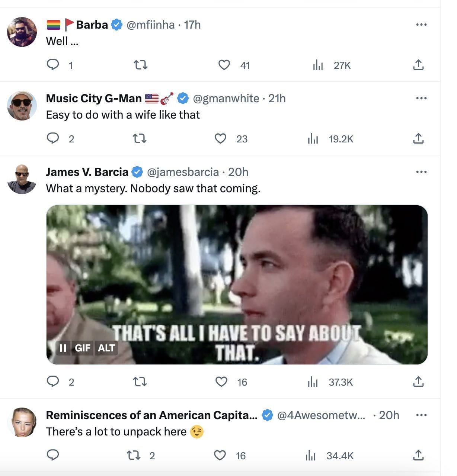The width and height of the screenshot is (457, 476).
Task: View analytics for Barba's tweet
Action: coord(318,65)
